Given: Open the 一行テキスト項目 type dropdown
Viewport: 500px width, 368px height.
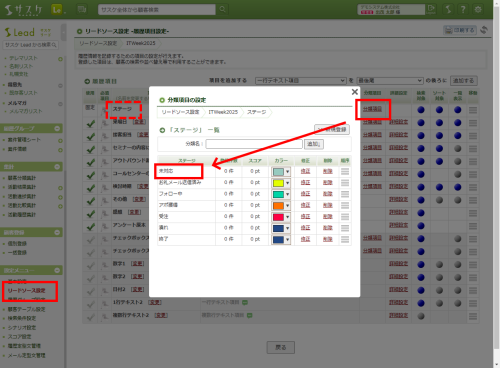Looking at the screenshot, I should coord(301,81).
